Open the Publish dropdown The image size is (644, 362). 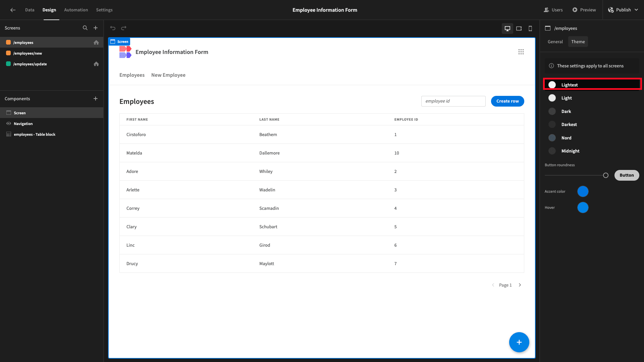click(624, 10)
